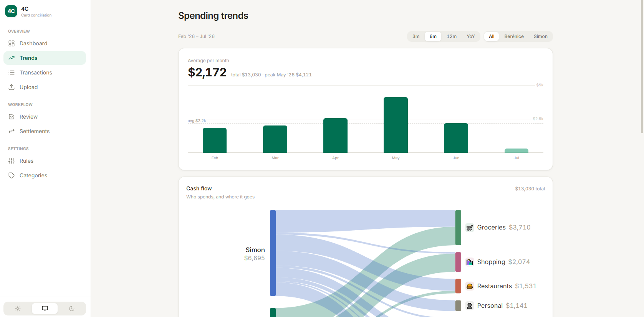
Task: Filter spending by Bérénice
Action: pyautogui.click(x=514, y=36)
